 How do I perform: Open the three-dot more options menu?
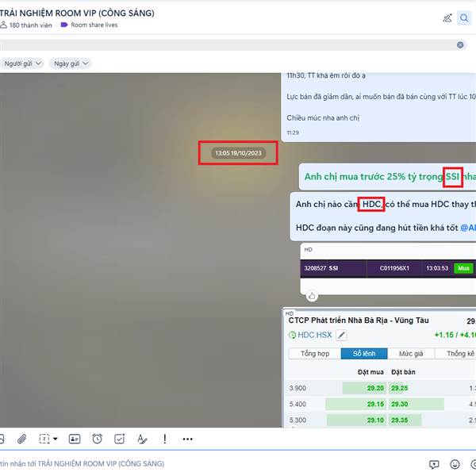click(187, 439)
